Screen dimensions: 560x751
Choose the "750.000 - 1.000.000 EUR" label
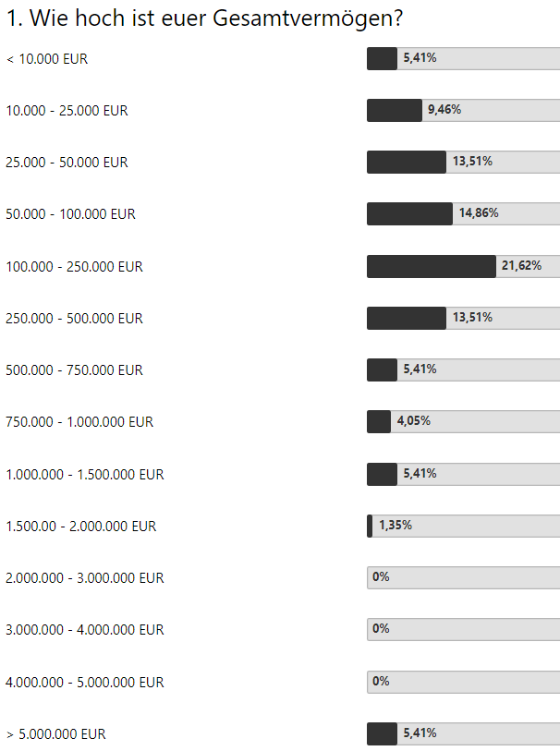pos(79,422)
